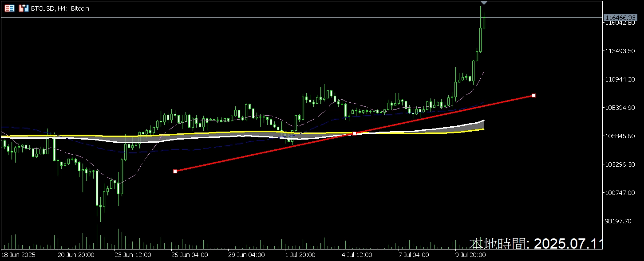The height and width of the screenshot is (261, 644).
Task: Click the 7 Jul 04:00 time label
Action: pyautogui.click(x=414, y=255)
